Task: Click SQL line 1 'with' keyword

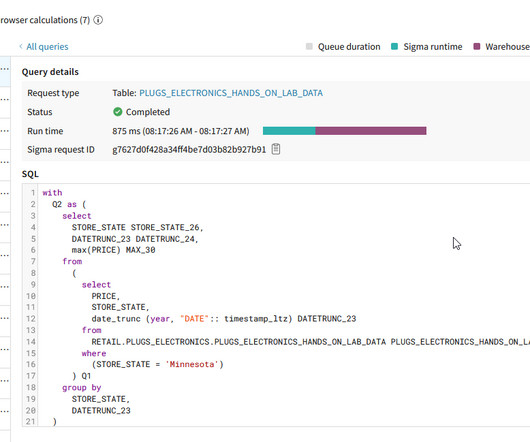Action: pos(52,193)
